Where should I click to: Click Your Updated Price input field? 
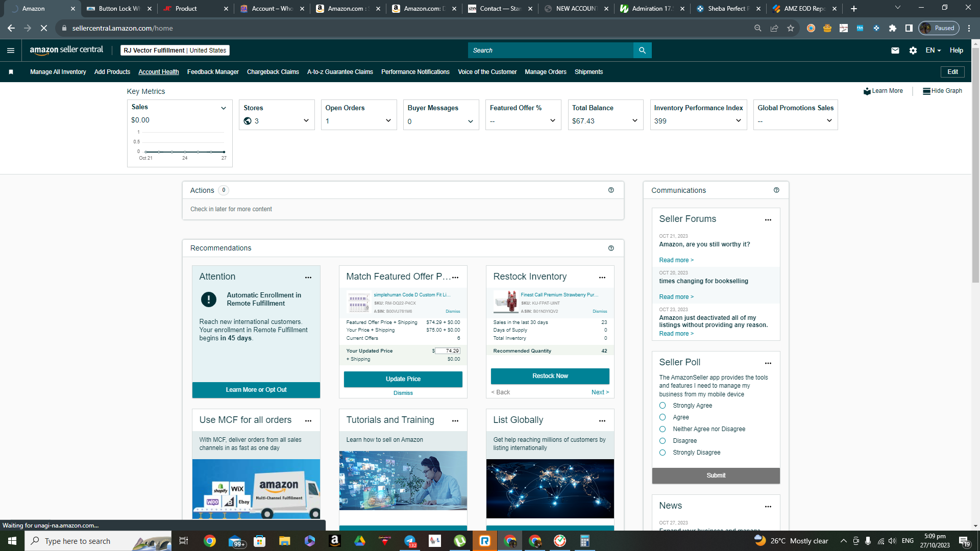pyautogui.click(x=448, y=351)
